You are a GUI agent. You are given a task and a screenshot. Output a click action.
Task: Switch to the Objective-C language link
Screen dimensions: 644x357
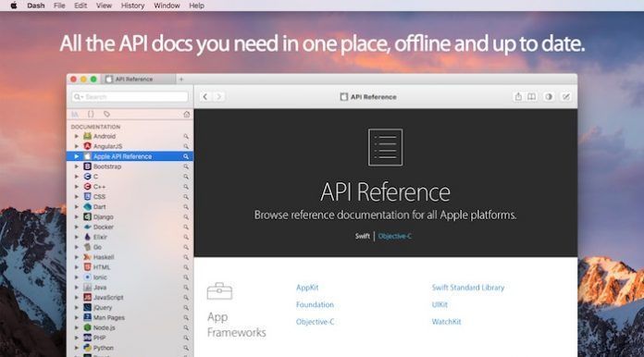[395, 237]
